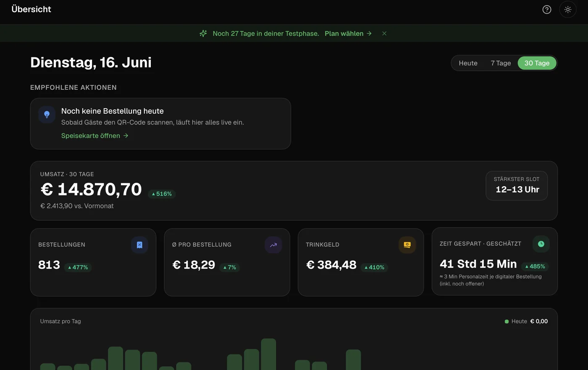Click the € 2.413,90 vs. Vormonat text
The image size is (588, 370).
click(x=77, y=206)
